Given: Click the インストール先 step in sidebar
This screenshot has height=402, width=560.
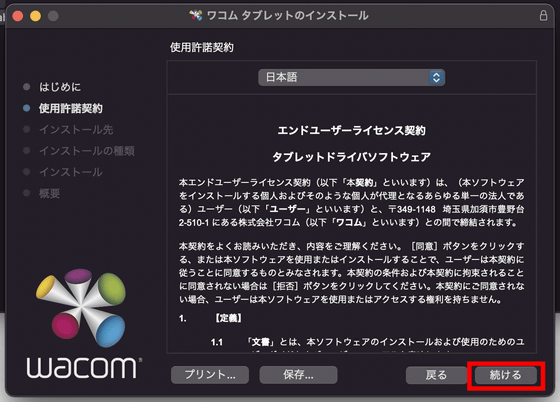Looking at the screenshot, I should [76, 130].
